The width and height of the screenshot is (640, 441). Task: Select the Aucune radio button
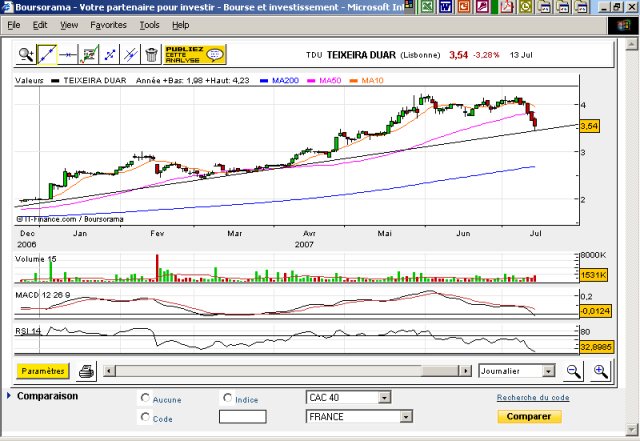point(145,398)
